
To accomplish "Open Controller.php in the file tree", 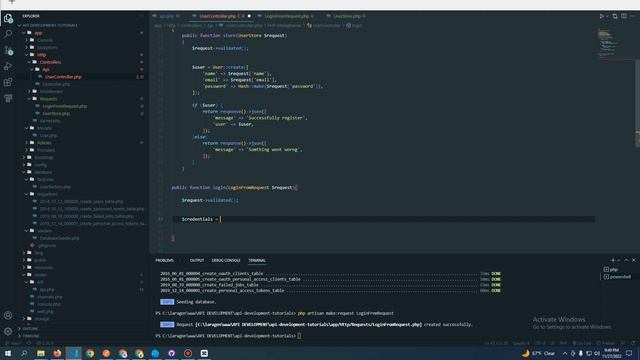I will tap(56, 84).
